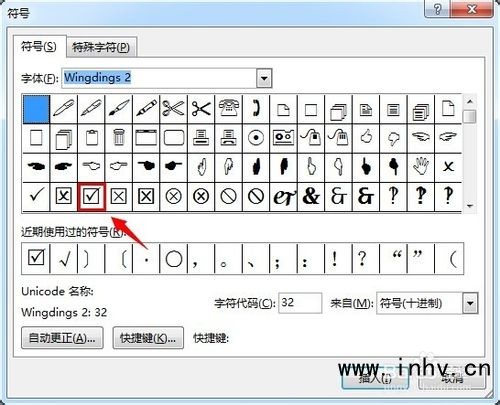500x405 pixels.
Task: Click the Wingdings 2 font field
Action: pos(159,78)
